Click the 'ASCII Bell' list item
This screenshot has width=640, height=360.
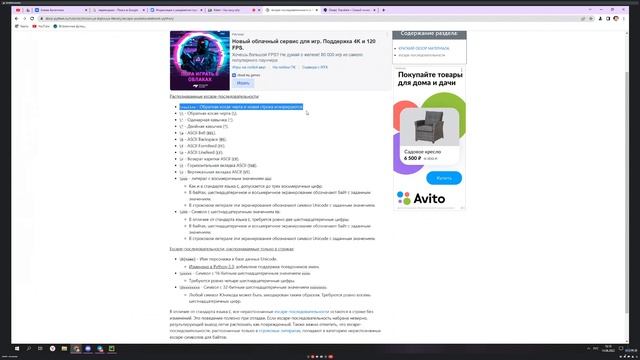coord(197,133)
